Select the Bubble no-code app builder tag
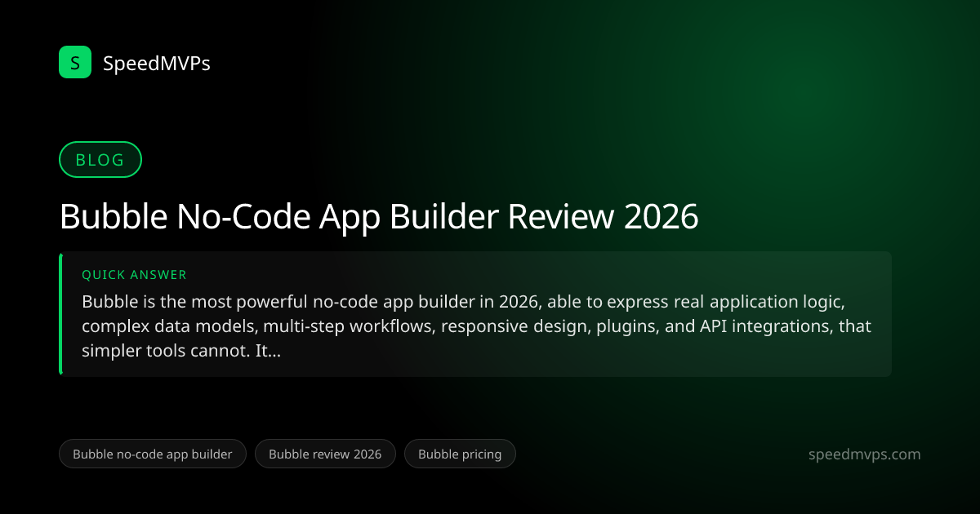The height and width of the screenshot is (514, 980). [152, 454]
